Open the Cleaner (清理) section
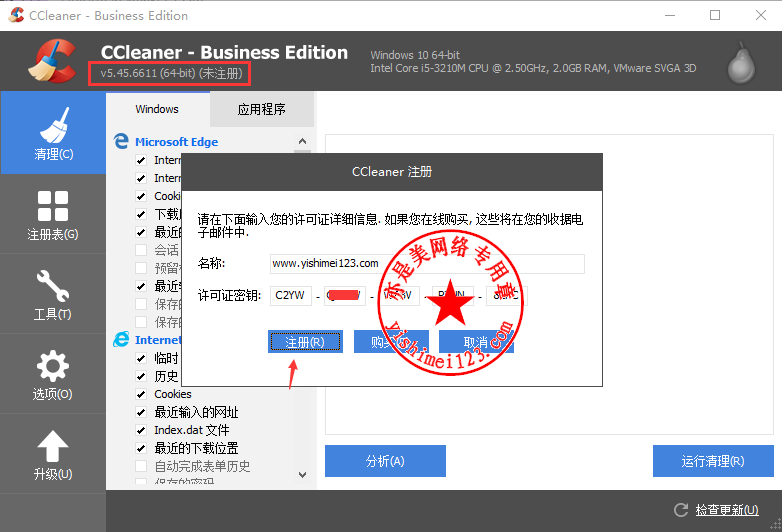 53,133
